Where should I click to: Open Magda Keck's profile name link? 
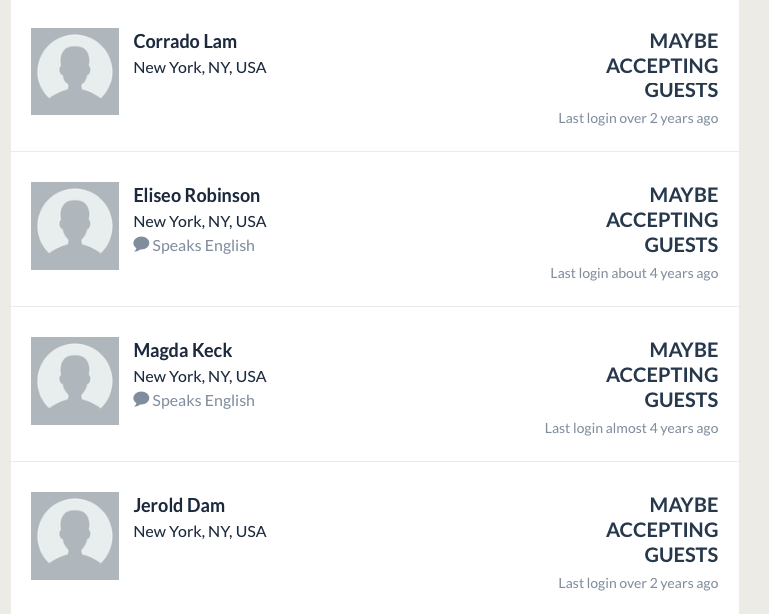(x=182, y=351)
